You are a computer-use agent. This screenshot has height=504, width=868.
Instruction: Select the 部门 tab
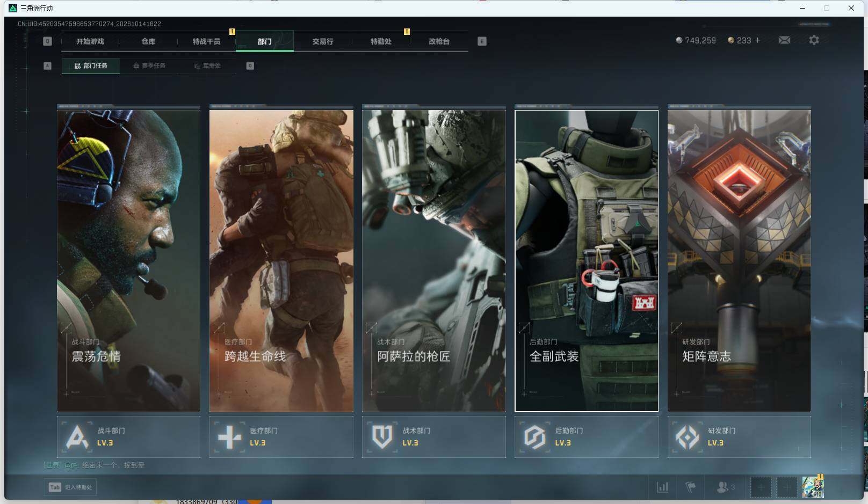pos(265,41)
